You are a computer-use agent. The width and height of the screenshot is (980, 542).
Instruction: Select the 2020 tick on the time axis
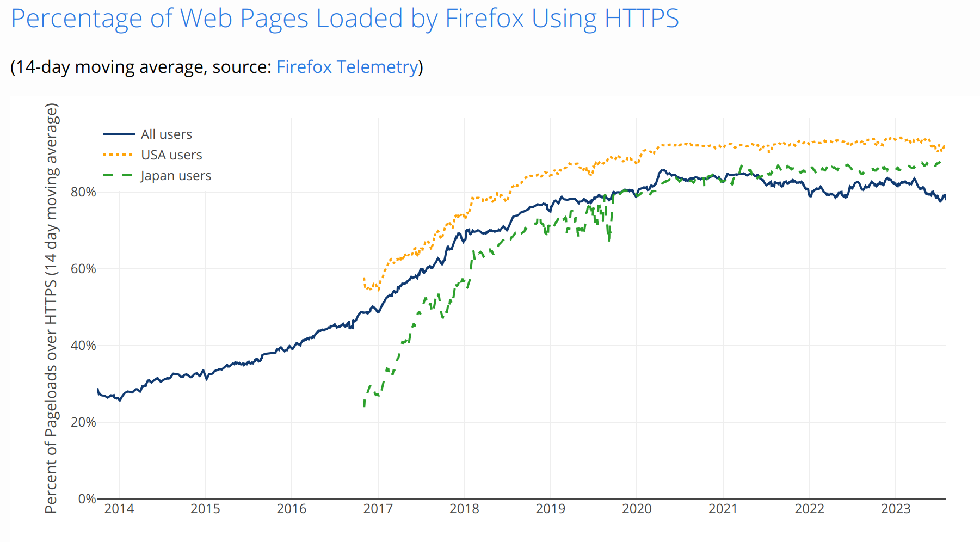point(637,509)
